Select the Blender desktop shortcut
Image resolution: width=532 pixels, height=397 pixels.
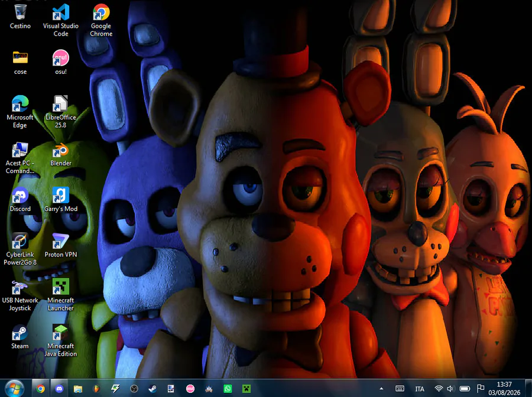[x=61, y=155]
